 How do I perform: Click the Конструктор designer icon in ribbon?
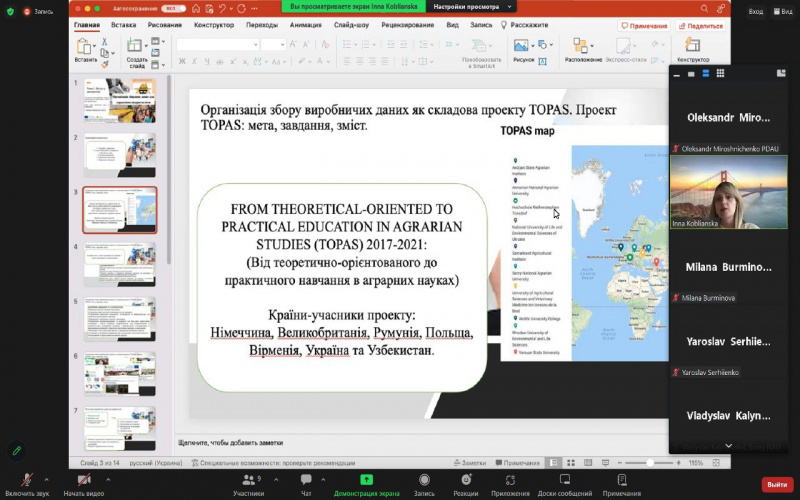[x=692, y=45]
